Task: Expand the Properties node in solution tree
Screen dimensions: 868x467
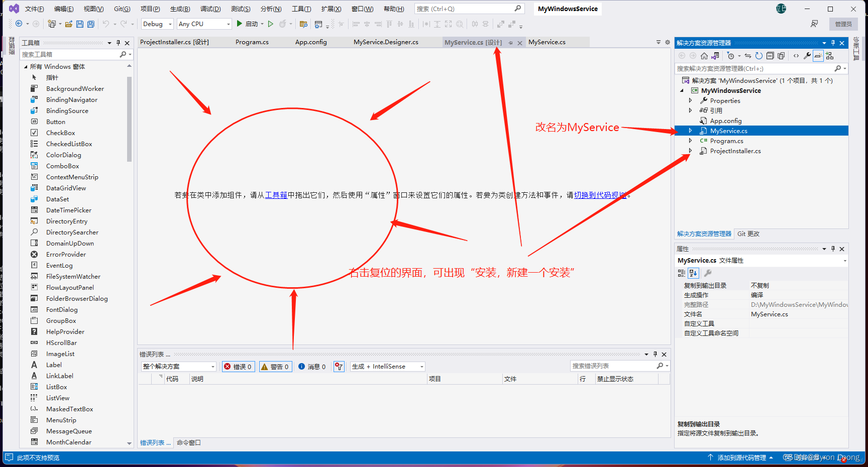Action: tap(690, 100)
